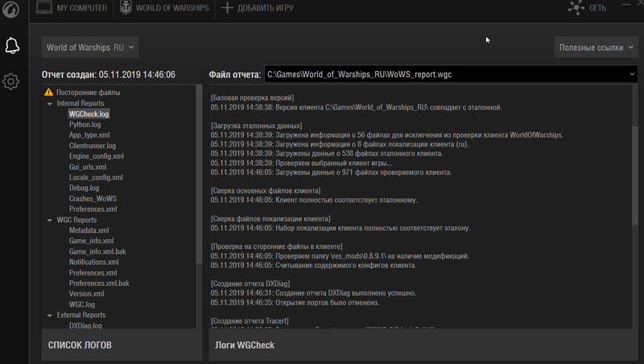Click the World of Warships emblem icon

[x=126, y=7]
